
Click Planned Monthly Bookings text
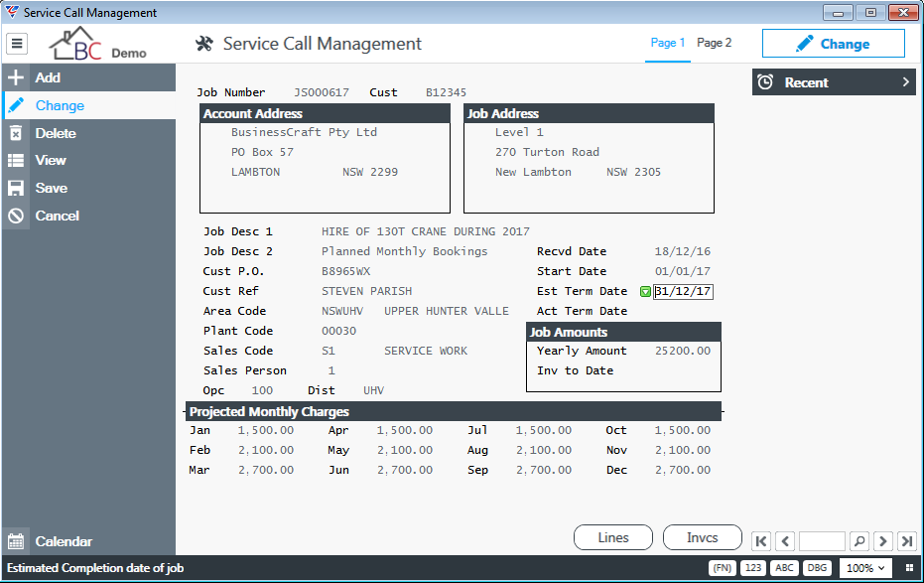pos(404,251)
